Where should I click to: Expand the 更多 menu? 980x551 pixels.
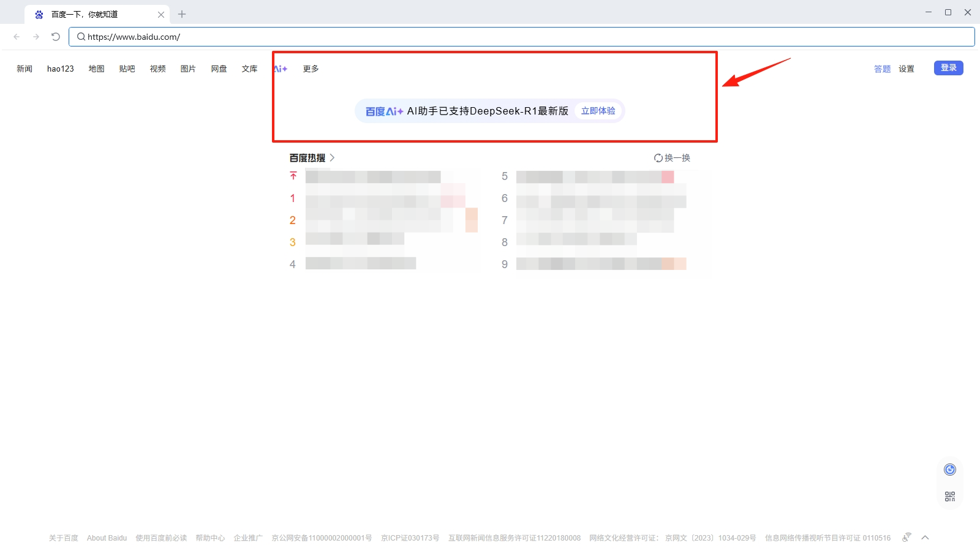[x=311, y=69]
